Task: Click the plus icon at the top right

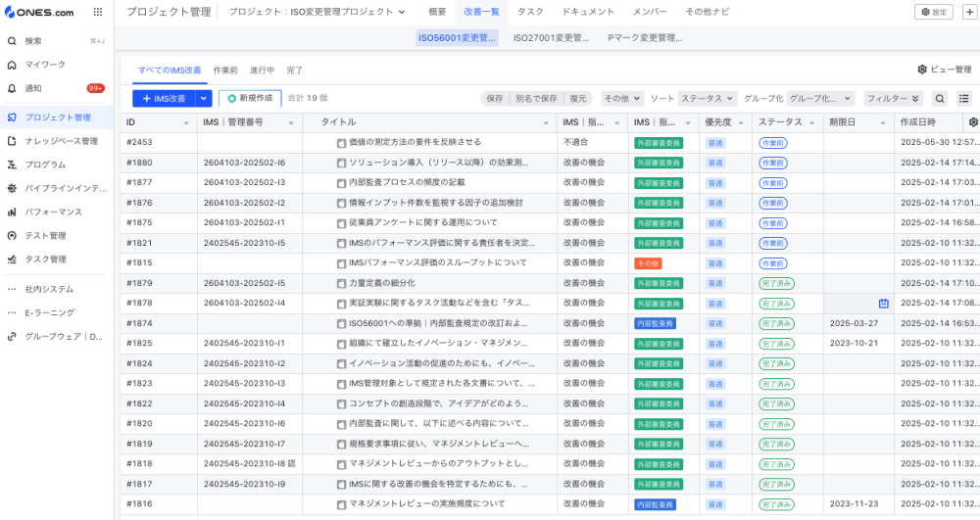Action: click(969, 12)
